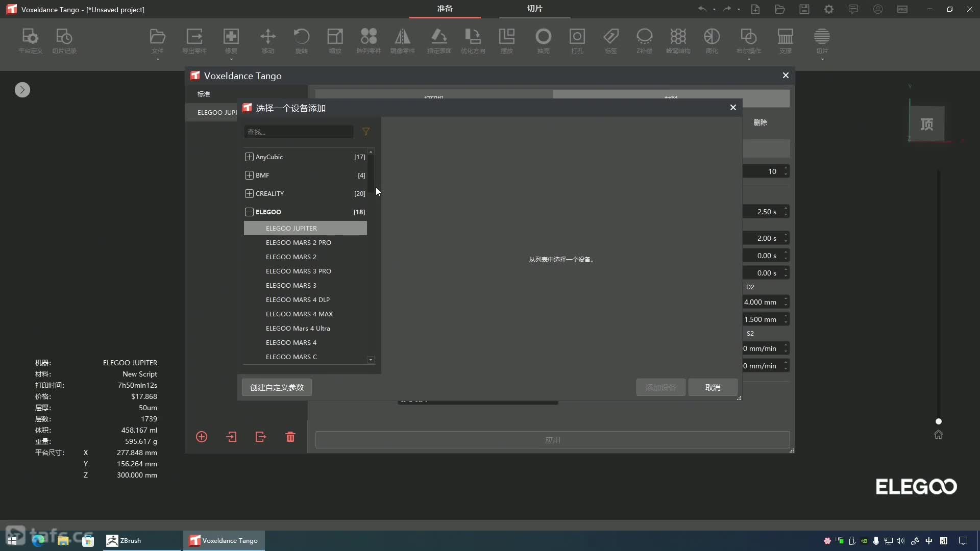Switch to the 切片 slice tab at top

tap(534, 9)
